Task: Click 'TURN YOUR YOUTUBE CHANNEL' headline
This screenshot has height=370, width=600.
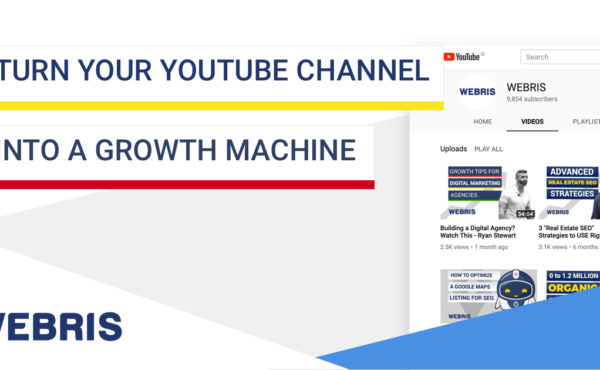Action: tap(214, 70)
